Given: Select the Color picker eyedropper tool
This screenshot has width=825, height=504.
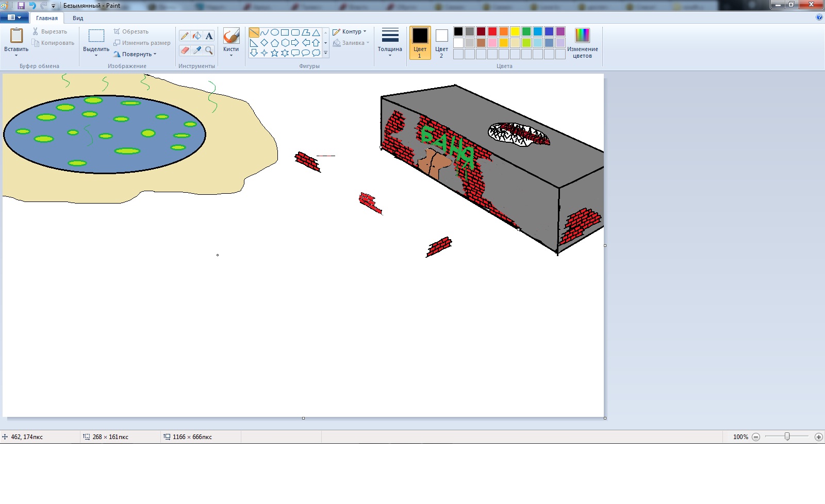Looking at the screenshot, I should (x=197, y=50).
